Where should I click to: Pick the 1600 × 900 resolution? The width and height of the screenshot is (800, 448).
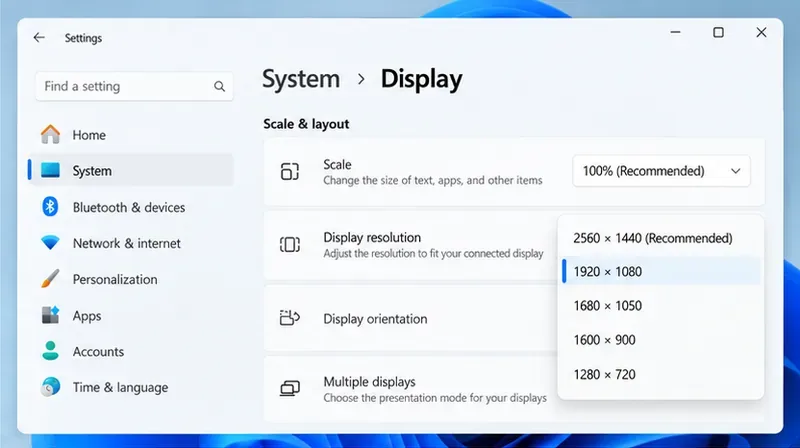pos(661,340)
